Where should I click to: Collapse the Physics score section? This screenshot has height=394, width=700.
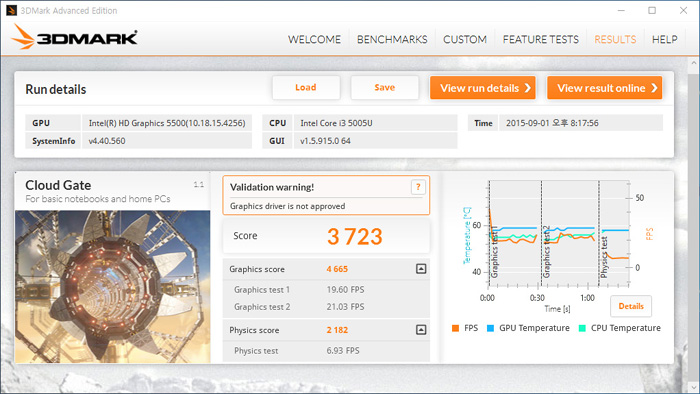[421, 330]
